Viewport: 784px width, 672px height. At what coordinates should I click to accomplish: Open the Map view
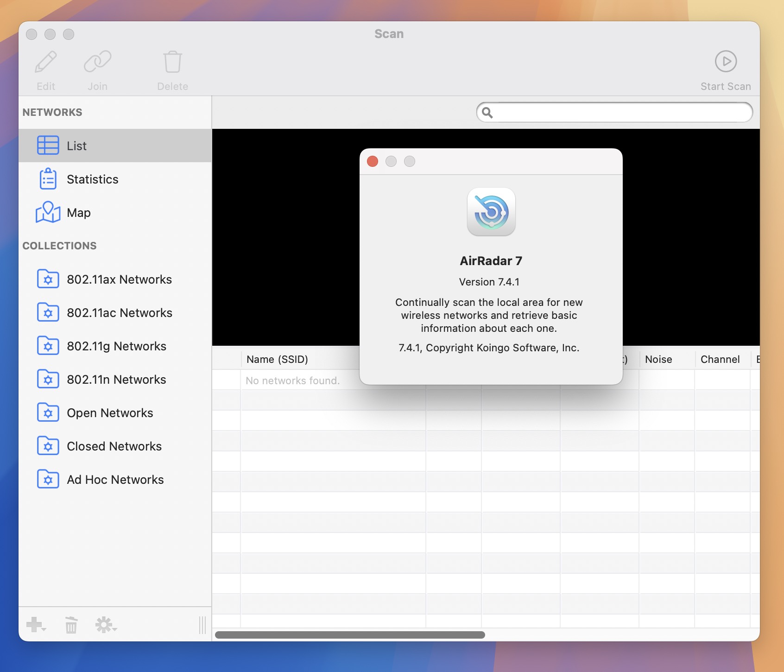pos(115,212)
